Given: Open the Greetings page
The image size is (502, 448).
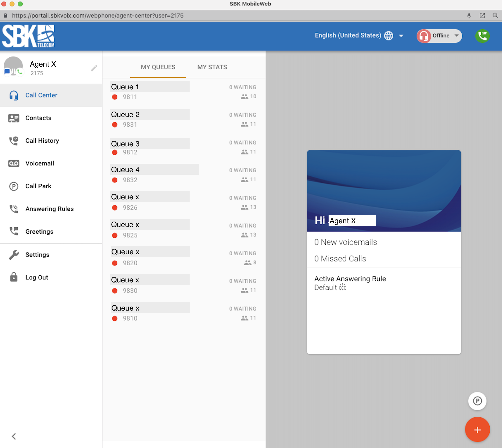Looking at the screenshot, I should tap(51, 232).
